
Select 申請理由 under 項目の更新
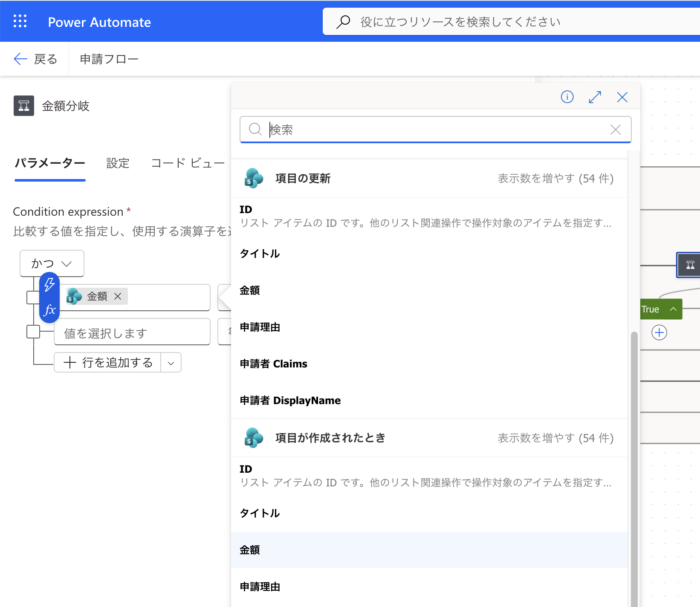pyautogui.click(x=429, y=327)
